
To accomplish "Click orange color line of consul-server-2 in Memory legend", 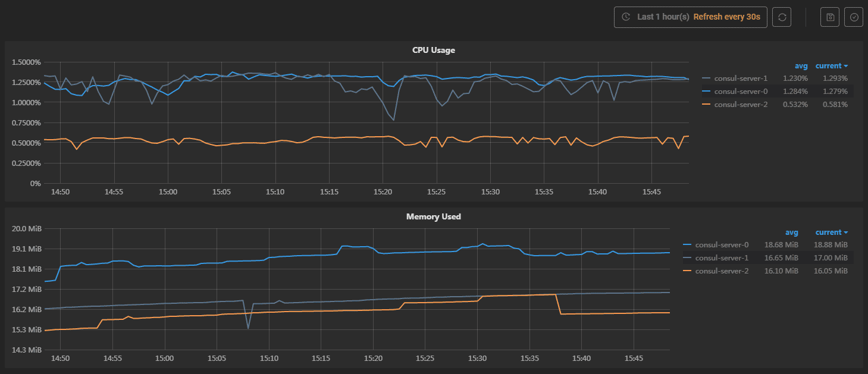I will click(688, 271).
